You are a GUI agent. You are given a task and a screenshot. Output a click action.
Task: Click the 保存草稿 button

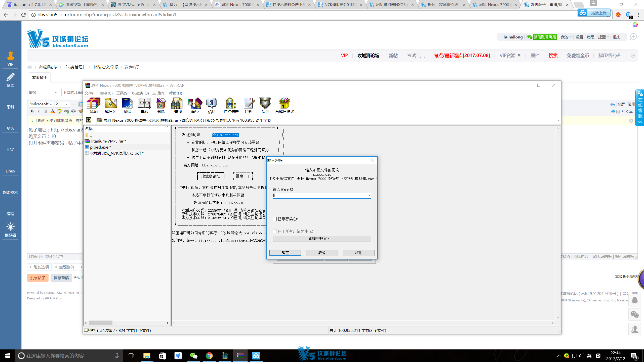point(61,278)
